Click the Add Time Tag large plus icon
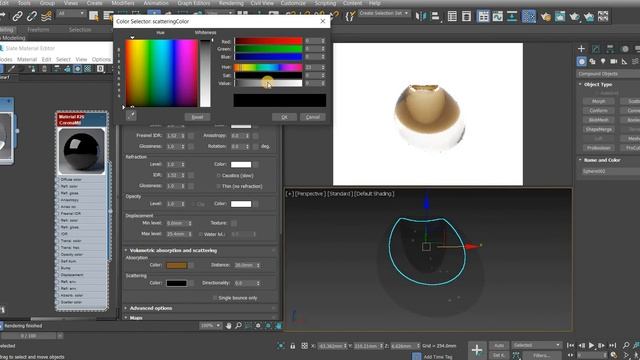The width and height of the screenshot is (640, 360). (x=477, y=350)
